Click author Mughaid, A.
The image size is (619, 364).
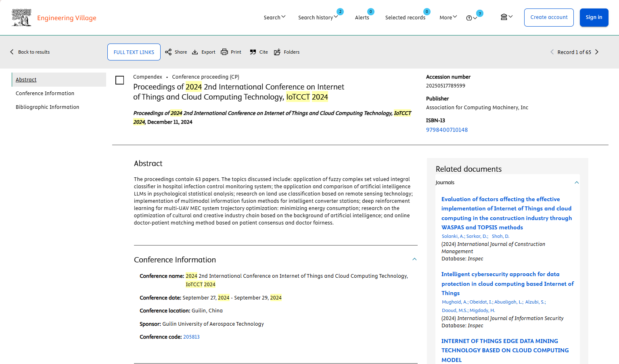(455, 302)
